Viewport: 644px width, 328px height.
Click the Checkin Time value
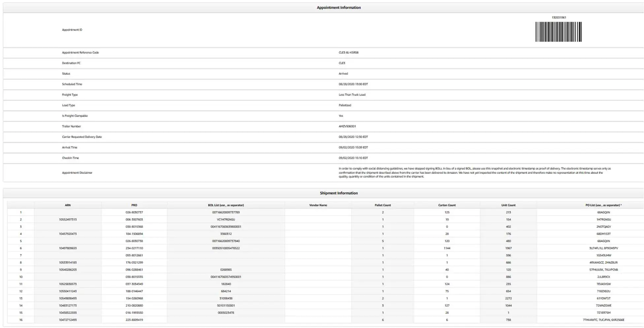click(353, 158)
